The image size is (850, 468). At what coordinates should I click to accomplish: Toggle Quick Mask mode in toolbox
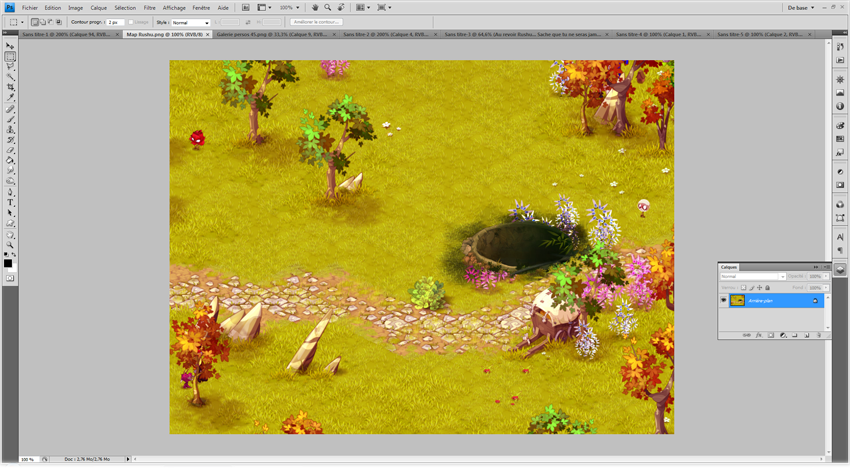point(10,278)
